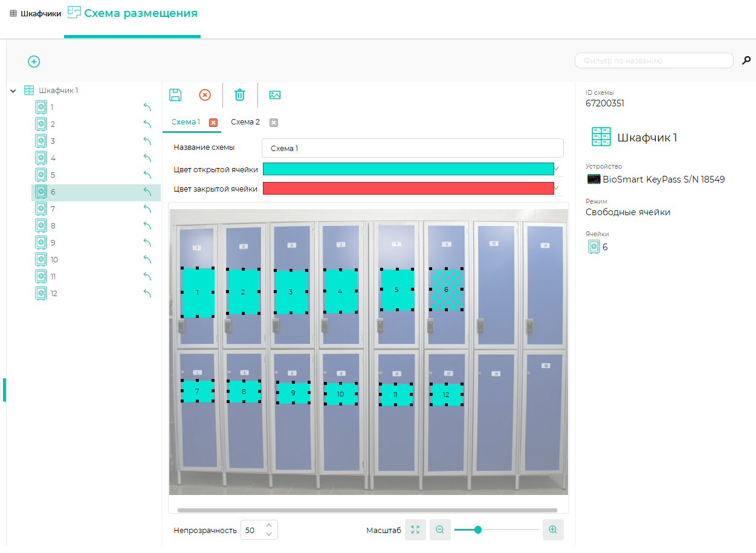Click the opacity value field

point(253,530)
